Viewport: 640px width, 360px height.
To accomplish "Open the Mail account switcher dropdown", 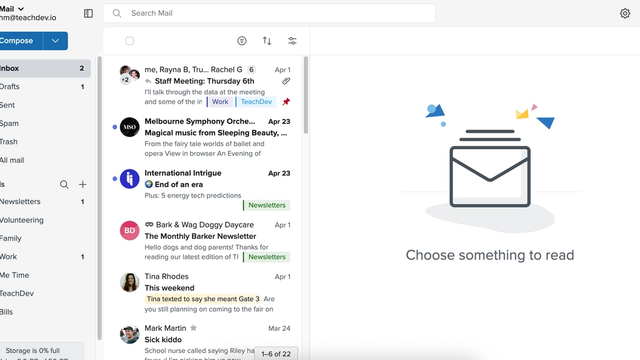I will (x=11, y=9).
